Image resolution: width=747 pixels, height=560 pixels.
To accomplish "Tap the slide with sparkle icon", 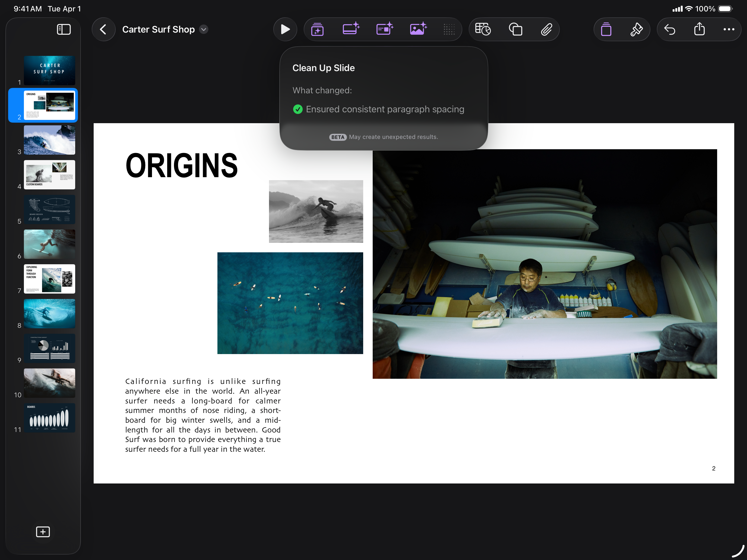I will [351, 29].
